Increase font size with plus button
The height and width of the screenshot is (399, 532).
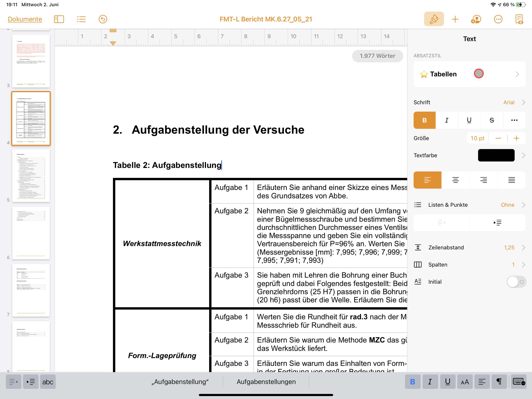(x=516, y=138)
